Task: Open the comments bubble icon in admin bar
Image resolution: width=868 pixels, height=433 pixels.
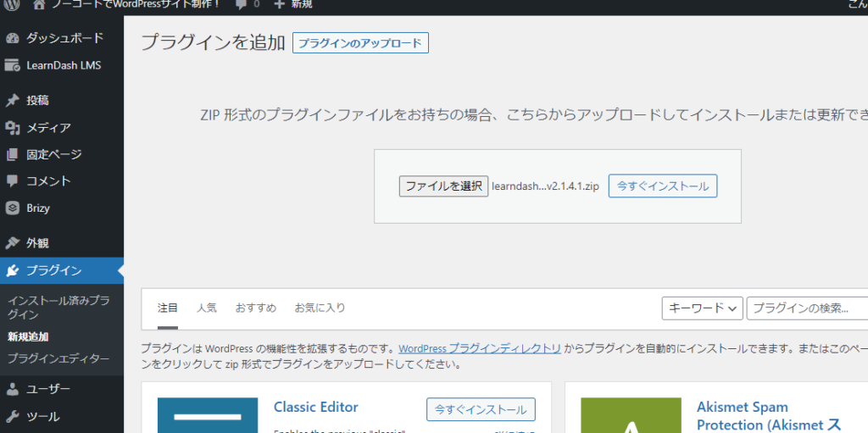Action: (x=242, y=4)
